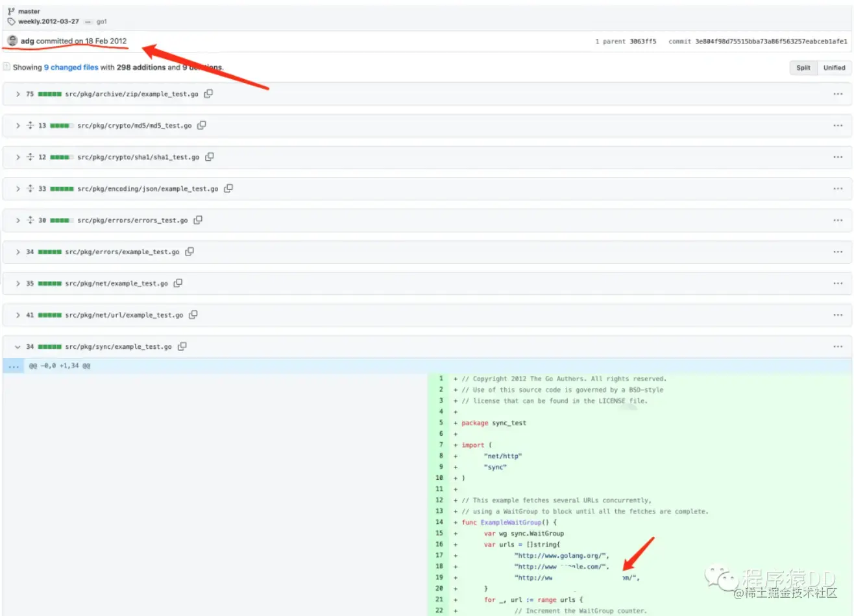Copy path of crypto/sha1/sha1_test.go
The height and width of the screenshot is (616, 854).
click(210, 157)
